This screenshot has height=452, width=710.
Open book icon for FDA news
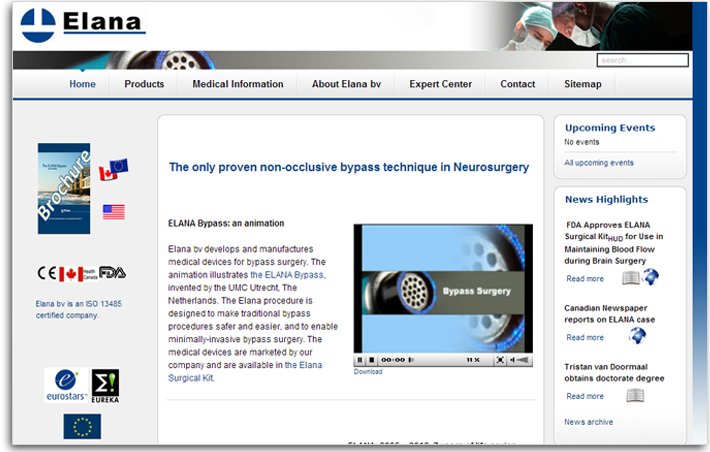coord(630,278)
